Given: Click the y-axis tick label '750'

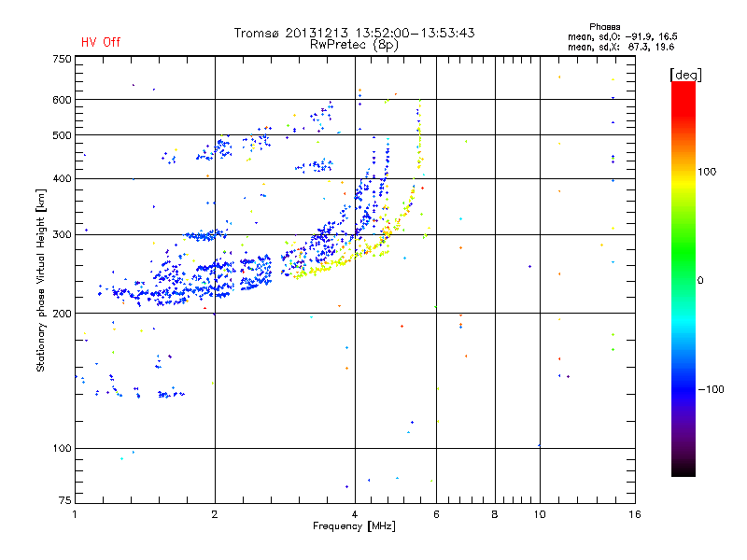Looking at the screenshot, I should coord(62,59).
